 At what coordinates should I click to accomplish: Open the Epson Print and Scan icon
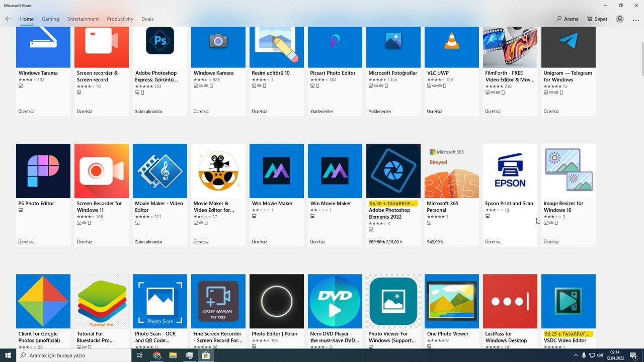[x=510, y=171]
